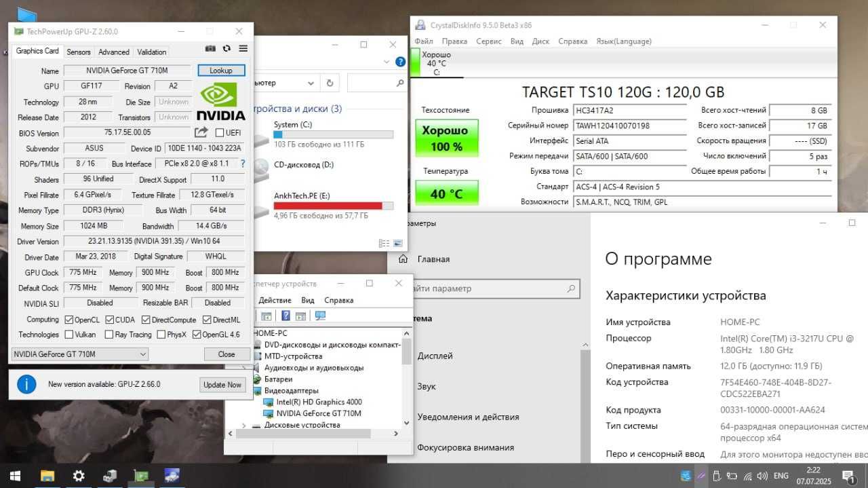Click System (C:) usage bar
868x488 pixels.
(333, 134)
